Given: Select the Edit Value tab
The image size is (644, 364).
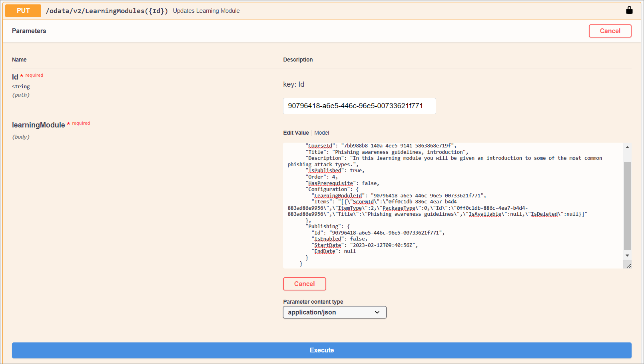Looking at the screenshot, I should (x=296, y=133).
